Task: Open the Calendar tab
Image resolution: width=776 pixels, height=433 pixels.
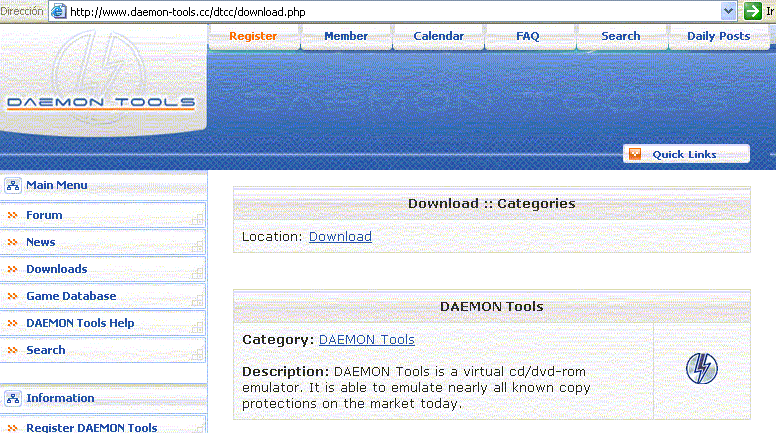Action: (x=438, y=36)
